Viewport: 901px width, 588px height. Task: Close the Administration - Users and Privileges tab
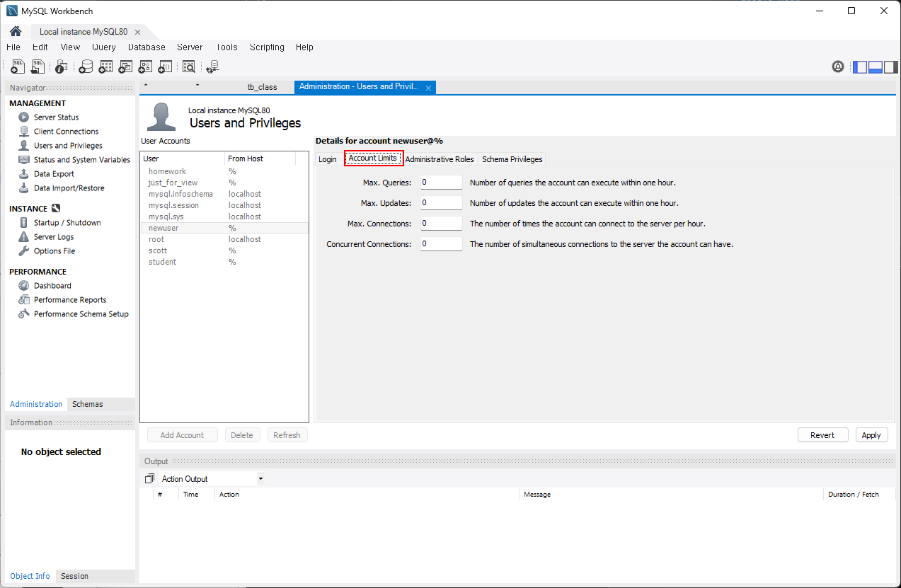click(428, 88)
